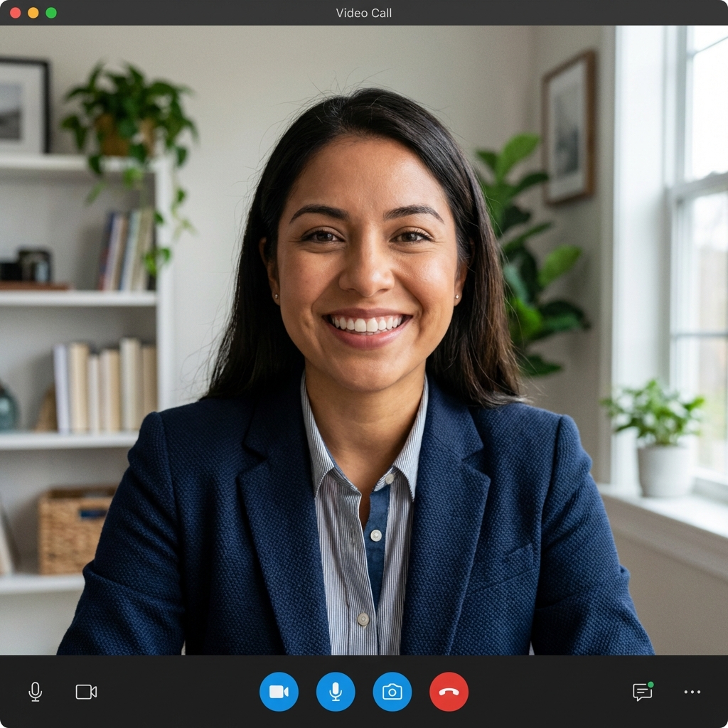Image resolution: width=728 pixels, height=728 pixels.
Task: Click the "Video Call" window title text
Action: (x=363, y=13)
